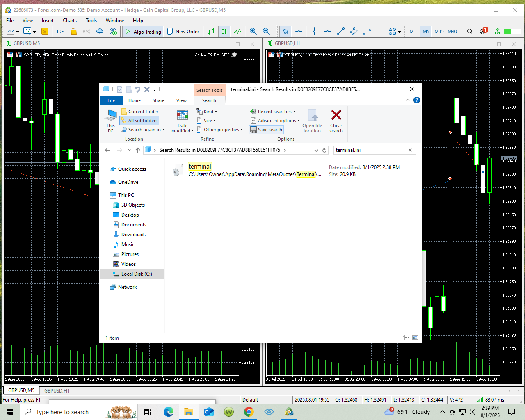Click the Save search button
Screen dimensions: 525x420
coord(266,130)
